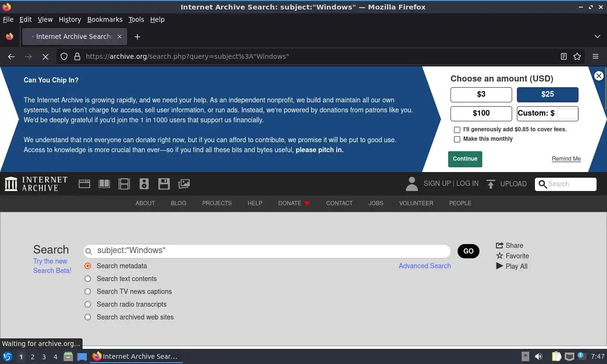Open the Software (floppy disk) media icon
This screenshot has height=364, width=607.
coord(164,184)
